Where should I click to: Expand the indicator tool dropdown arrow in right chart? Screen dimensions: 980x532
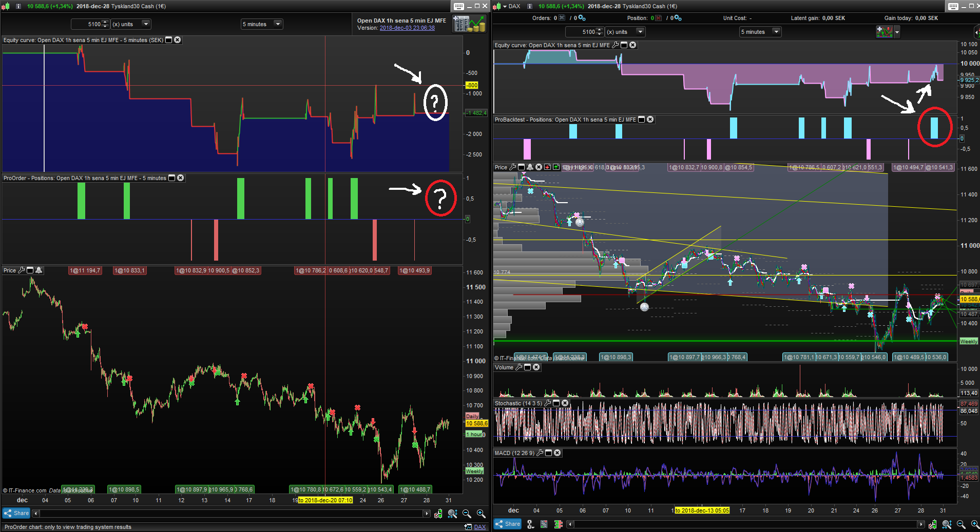point(897,32)
